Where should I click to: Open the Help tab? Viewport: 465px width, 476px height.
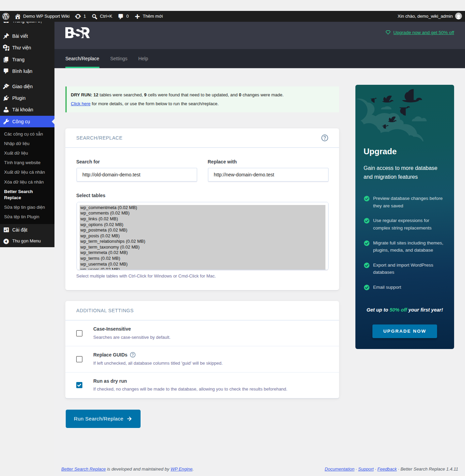tap(143, 59)
